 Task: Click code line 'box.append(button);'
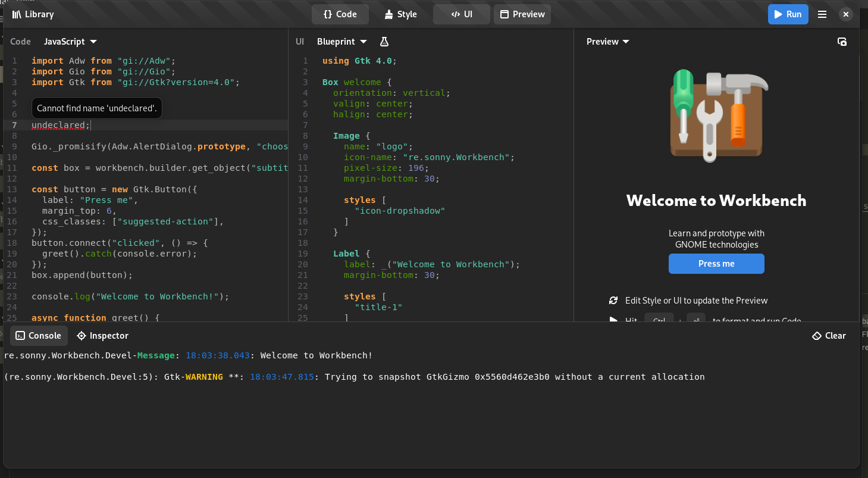[82, 275]
